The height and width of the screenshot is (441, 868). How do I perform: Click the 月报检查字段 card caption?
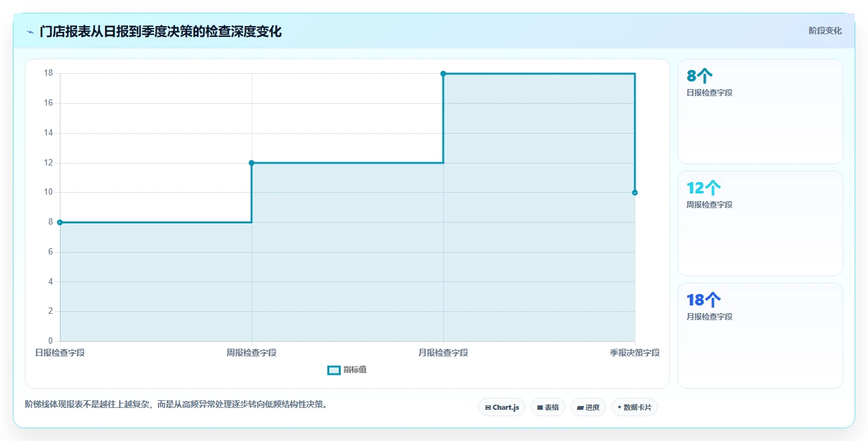tap(709, 317)
